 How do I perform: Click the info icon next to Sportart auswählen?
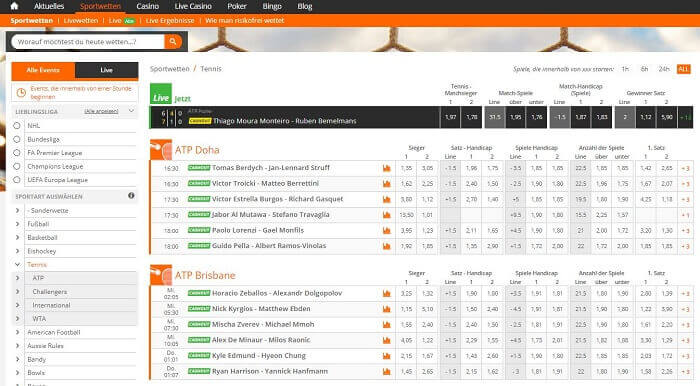click(131, 195)
